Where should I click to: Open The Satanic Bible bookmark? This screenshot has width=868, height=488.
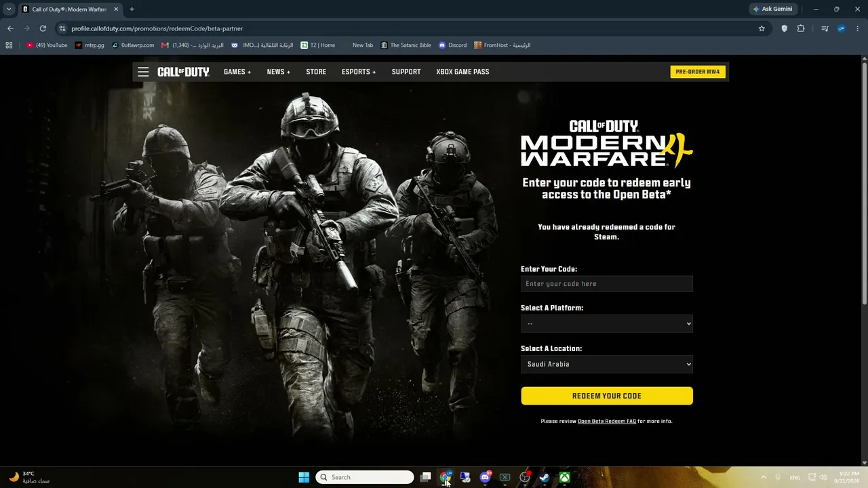click(x=406, y=45)
